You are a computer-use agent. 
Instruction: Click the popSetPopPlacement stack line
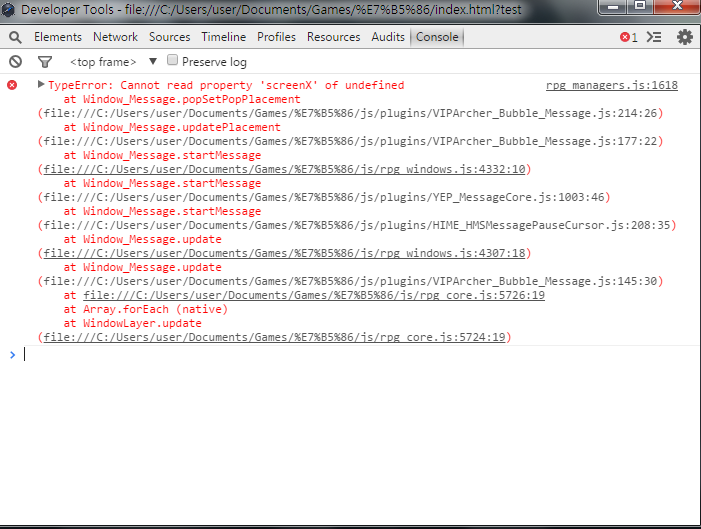pyautogui.click(x=182, y=99)
